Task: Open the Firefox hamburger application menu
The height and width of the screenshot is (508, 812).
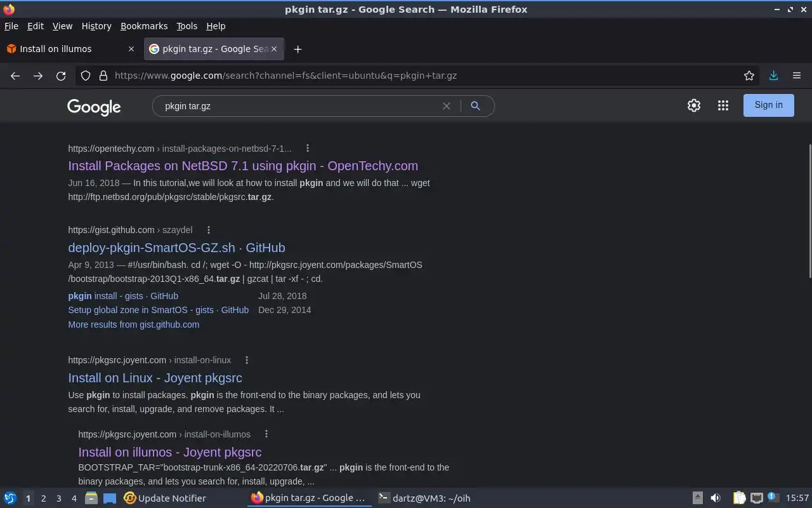Action: 797,76
